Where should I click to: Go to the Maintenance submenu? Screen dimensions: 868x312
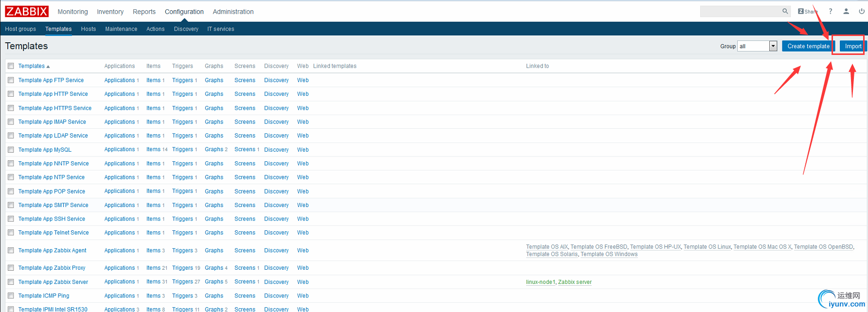121,29
